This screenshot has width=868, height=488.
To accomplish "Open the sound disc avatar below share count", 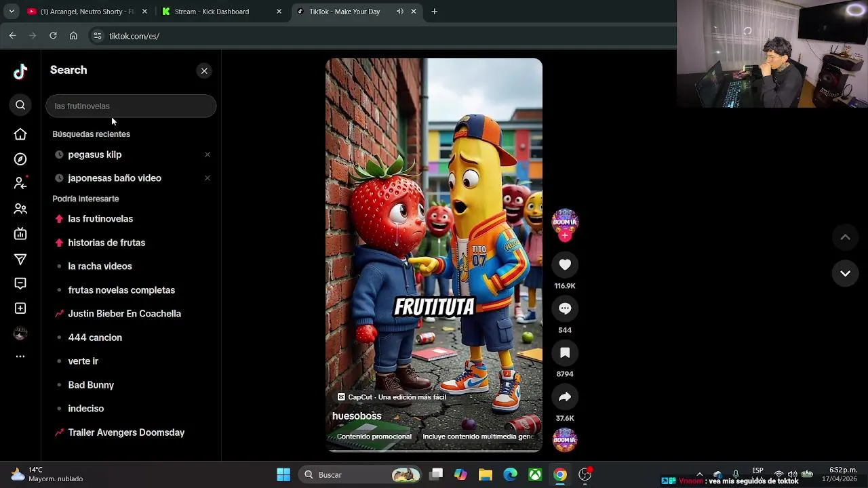I will click(x=565, y=441).
